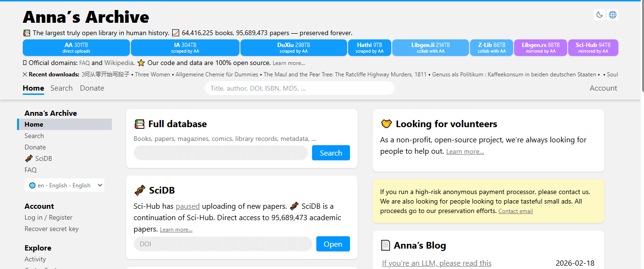Open the Sci-Hub 94TB mirror badge
Viewport: 644px width, 269px height.
tap(593, 48)
